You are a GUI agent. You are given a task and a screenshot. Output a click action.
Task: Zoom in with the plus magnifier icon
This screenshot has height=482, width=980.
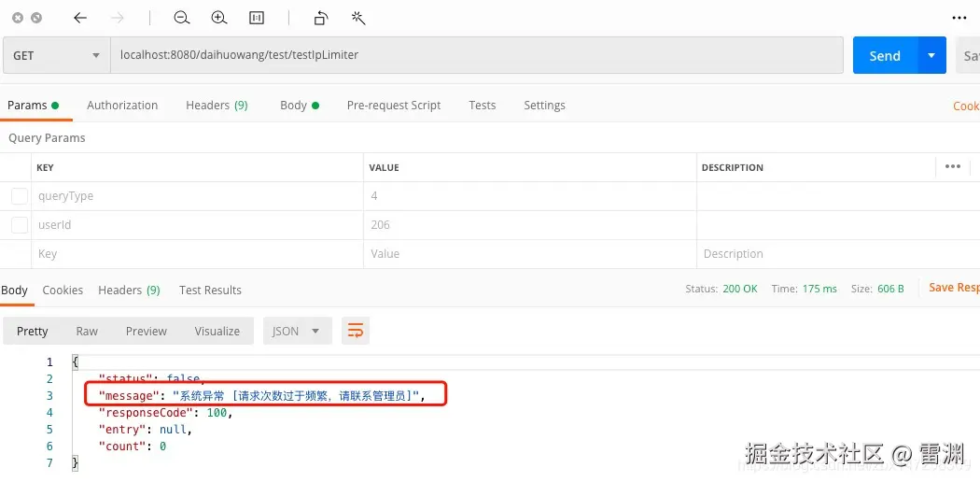coord(218,18)
